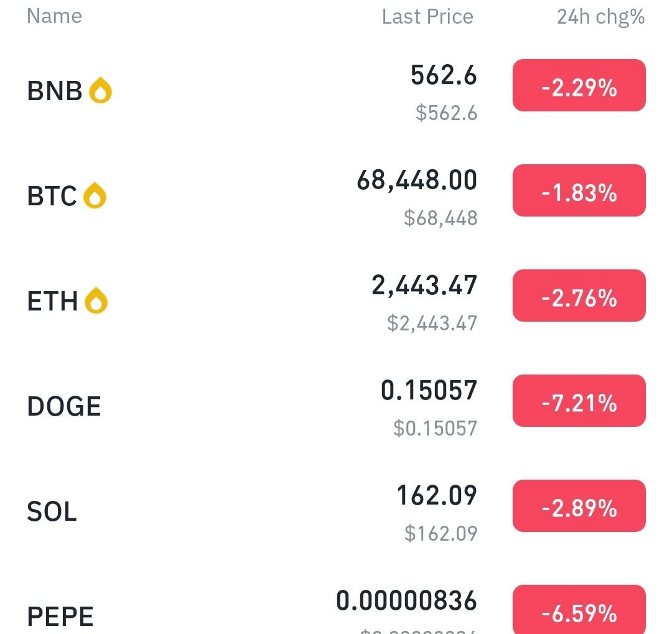Open the BTC market row
Screen dimensions: 672x634
click(336, 196)
